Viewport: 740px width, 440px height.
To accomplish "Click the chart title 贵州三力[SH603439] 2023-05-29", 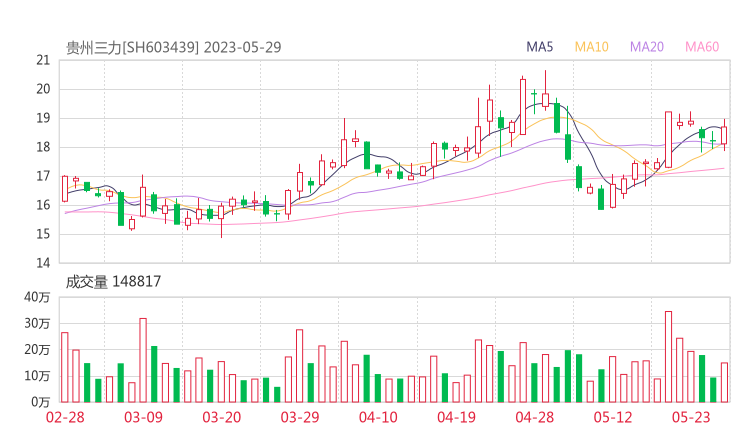I will point(173,47).
